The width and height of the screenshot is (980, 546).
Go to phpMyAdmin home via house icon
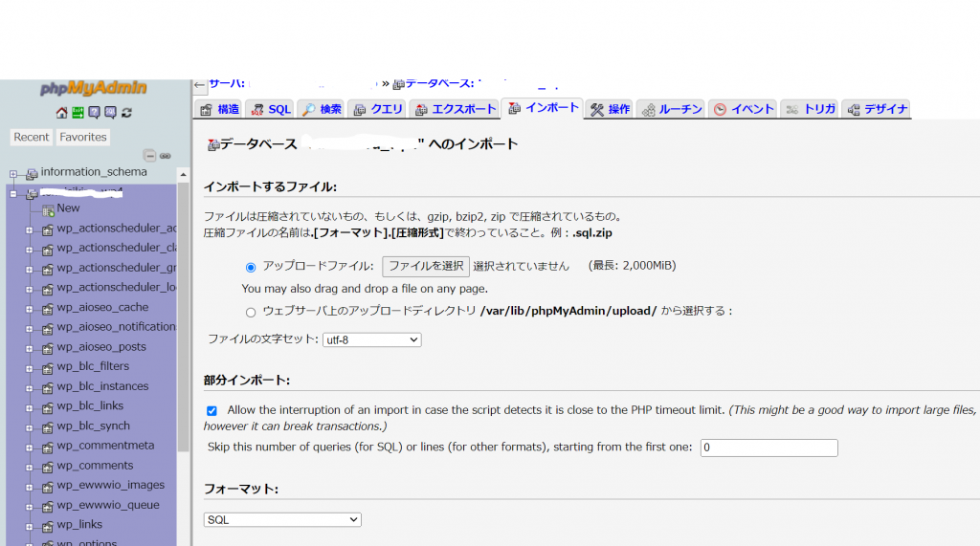[61, 113]
